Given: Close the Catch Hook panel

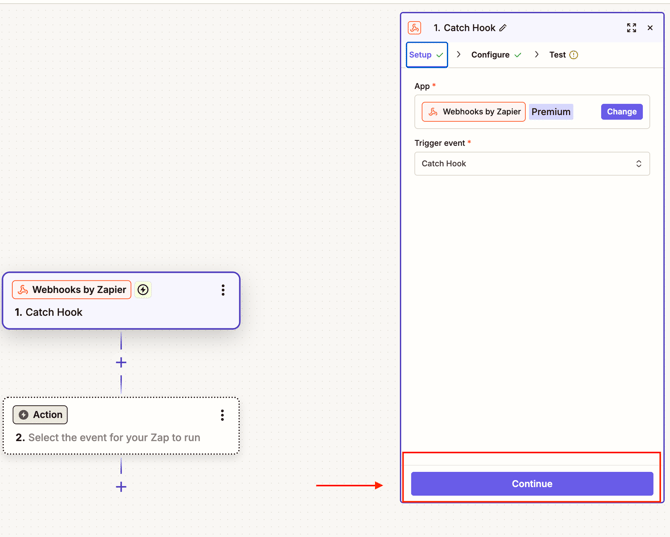Looking at the screenshot, I should pos(650,28).
